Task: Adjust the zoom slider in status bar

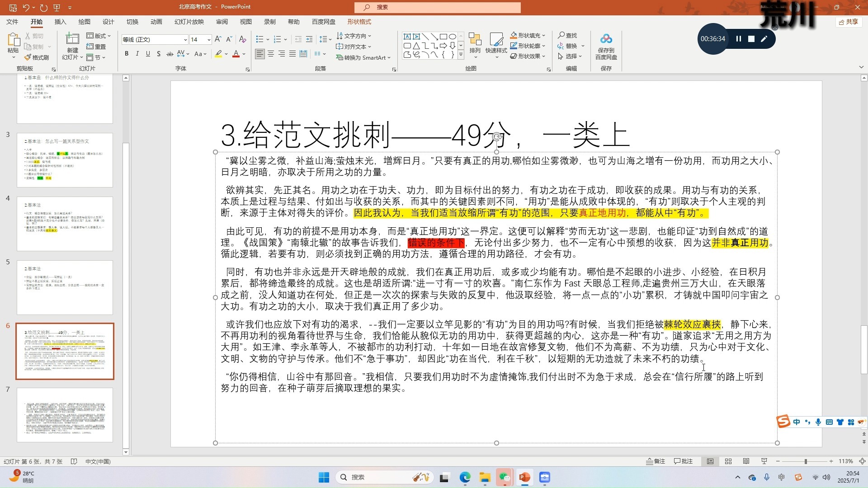Action: [x=805, y=461]
